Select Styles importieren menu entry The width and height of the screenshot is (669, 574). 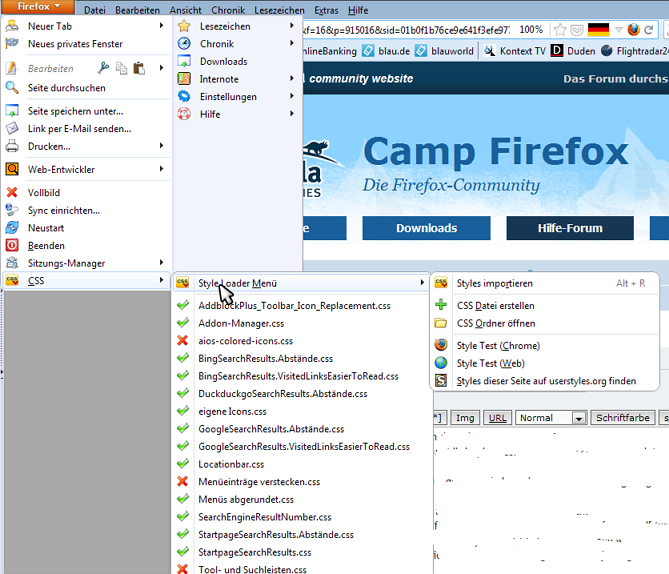pos(544,283)
